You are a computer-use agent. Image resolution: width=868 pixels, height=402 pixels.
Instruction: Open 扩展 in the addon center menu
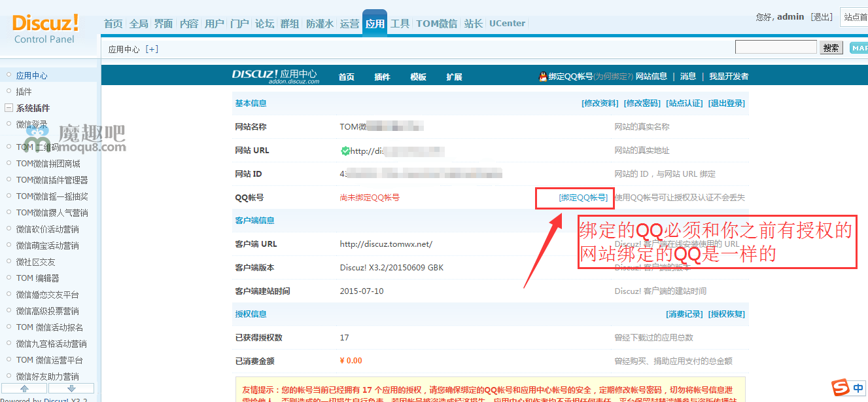coord(454,77)
